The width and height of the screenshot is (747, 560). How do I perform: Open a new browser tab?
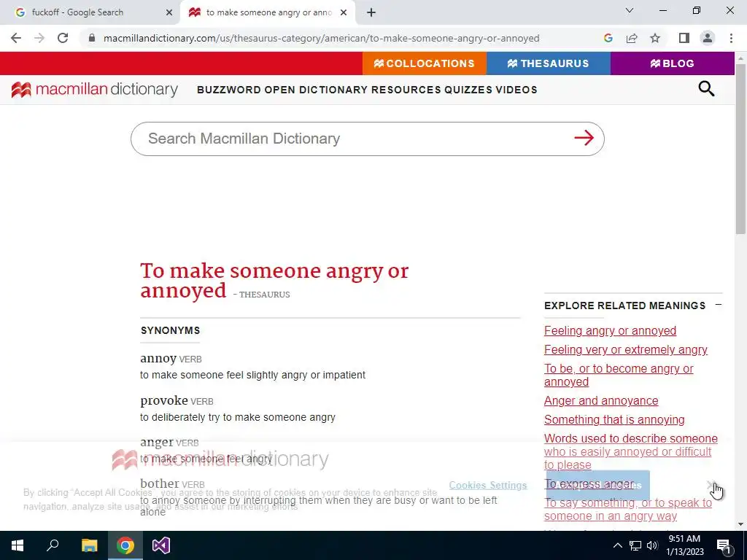(371, 13)
